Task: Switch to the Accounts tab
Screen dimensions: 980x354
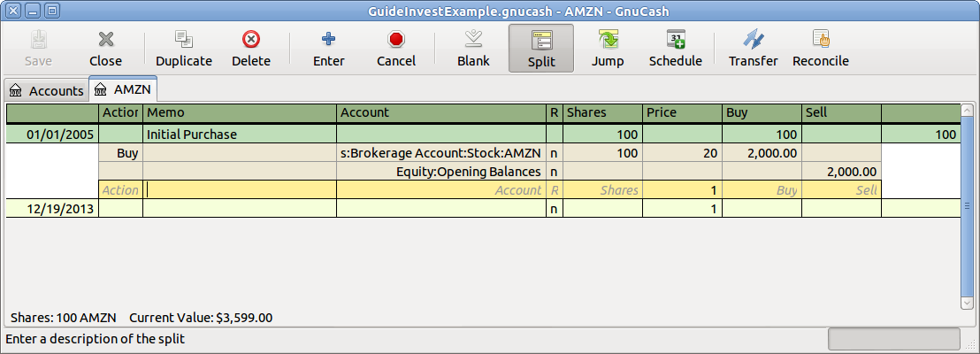Action: [x=47, y=90]
